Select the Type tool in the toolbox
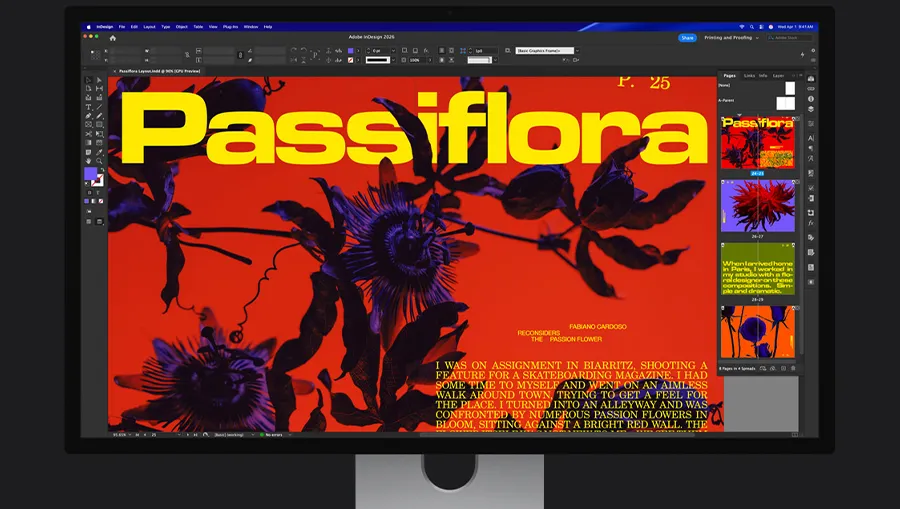 tap(89, 107)
